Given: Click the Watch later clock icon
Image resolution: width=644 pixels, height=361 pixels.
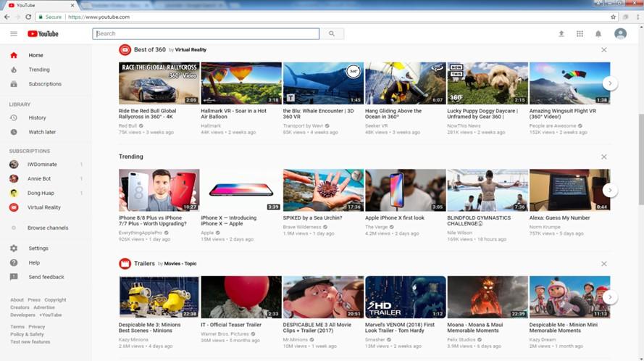Looking at the screenshot, I should tap(14, 132).
